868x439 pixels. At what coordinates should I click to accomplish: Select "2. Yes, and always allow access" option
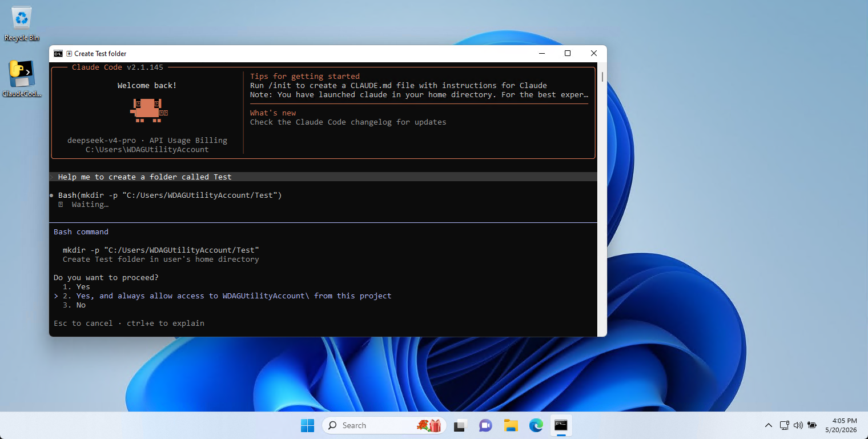tap(227, 296)
